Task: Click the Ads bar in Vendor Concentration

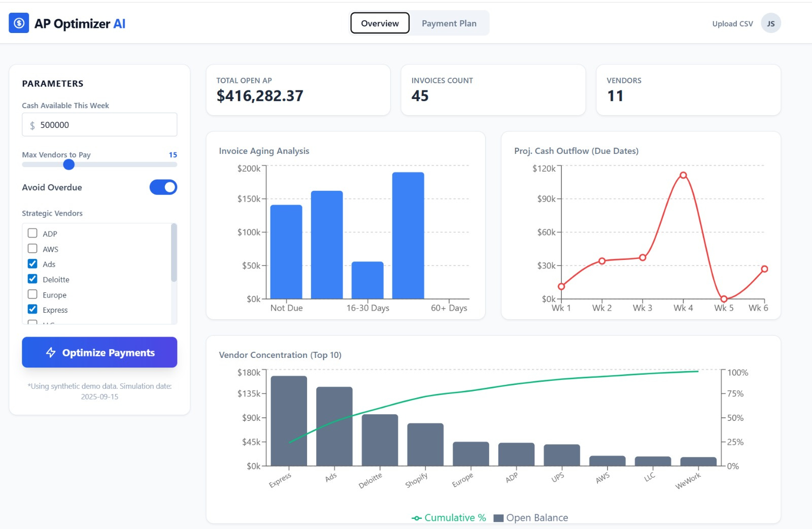Action: (x=334, y=426)
